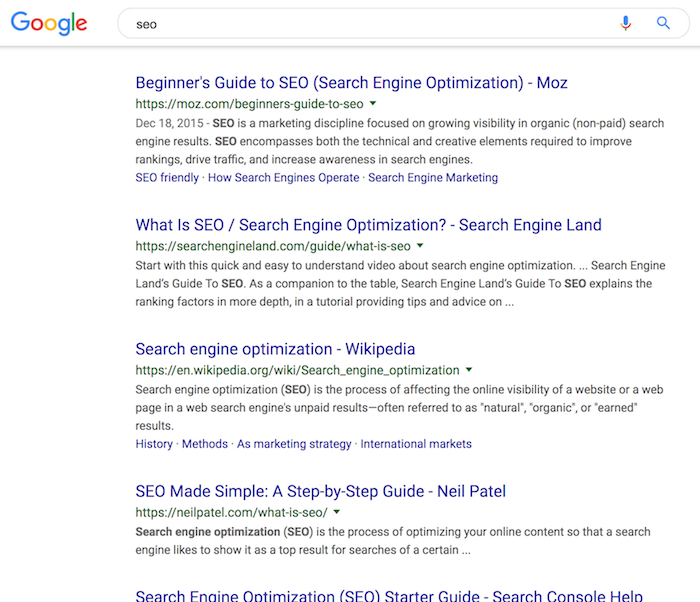The image size is (700, 602).
Task: Open 'How Search Engines Operate' sitelink
Action: coord(283,178)
